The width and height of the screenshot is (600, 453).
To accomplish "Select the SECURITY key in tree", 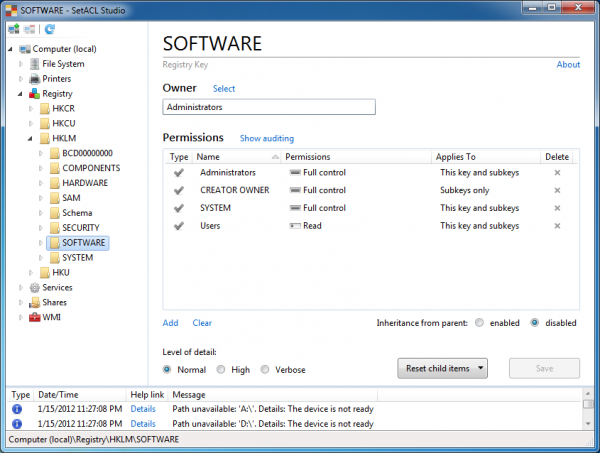I will (81, 228).
